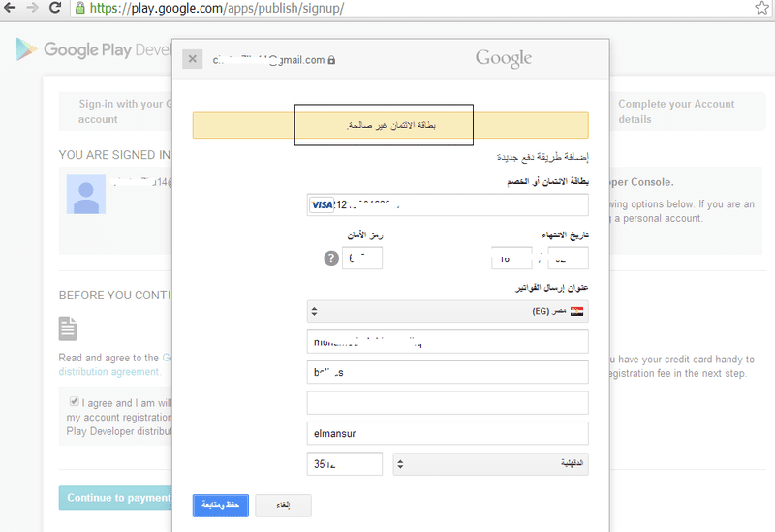This screenshot has height=532, width=775.
Task: Reload the page with the refresh icon
Action: point(55,8)
